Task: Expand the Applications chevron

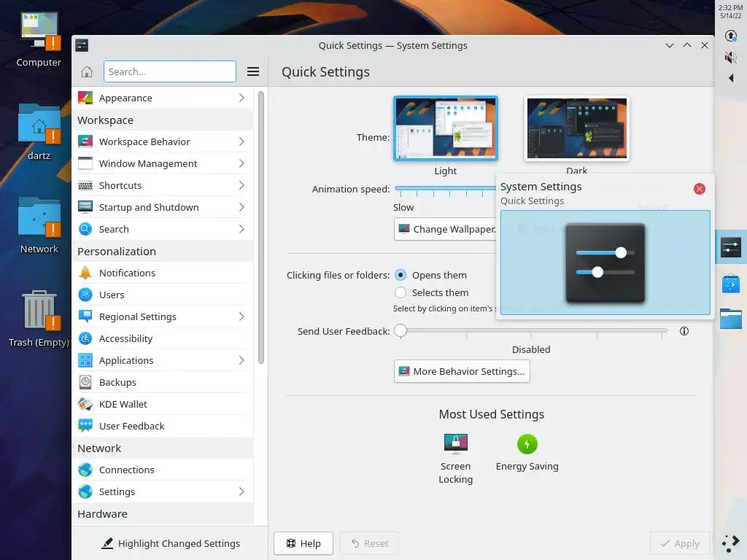Action: [x=241, y=360]
